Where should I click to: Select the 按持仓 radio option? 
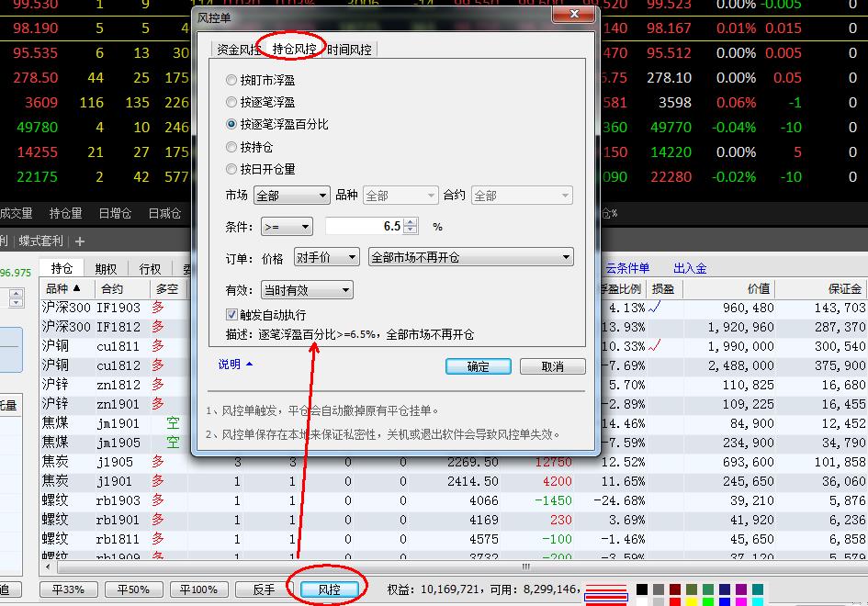pyautogui.click(x=231, y=147)
